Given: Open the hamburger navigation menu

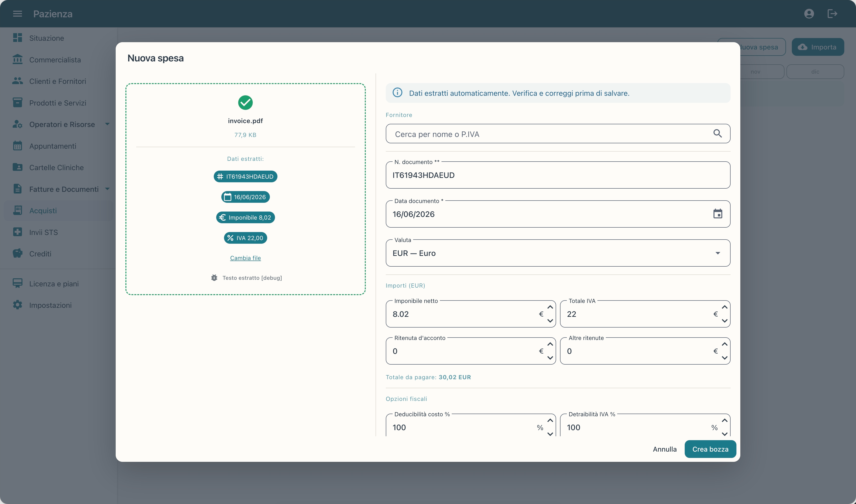Looking at the screenshot, I should coord(17,14).
